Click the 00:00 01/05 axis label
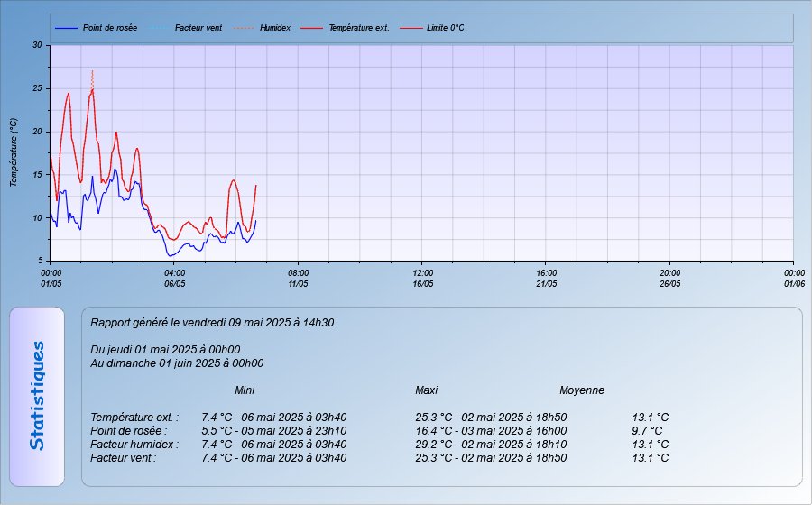 (x=51, y=279)
